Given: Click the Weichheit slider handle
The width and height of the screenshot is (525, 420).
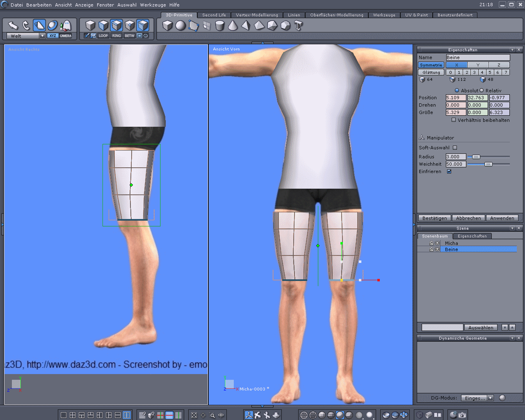Looking at the screenshot, I should [488, 164].
